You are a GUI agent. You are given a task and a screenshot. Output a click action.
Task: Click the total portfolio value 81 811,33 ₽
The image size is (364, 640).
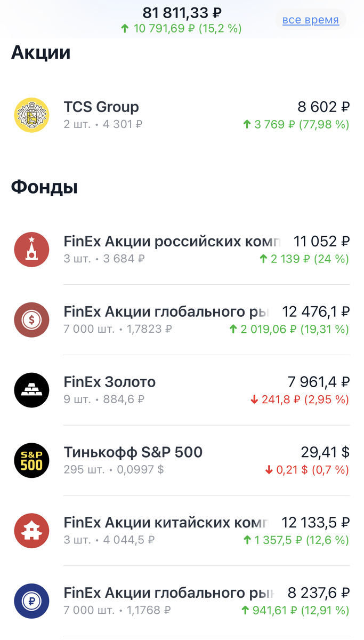182,12
